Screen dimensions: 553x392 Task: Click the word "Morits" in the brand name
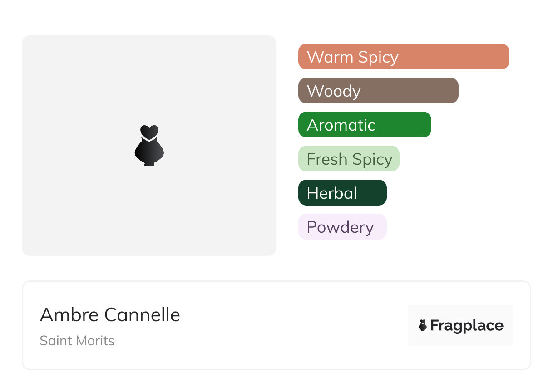[96, 341]
